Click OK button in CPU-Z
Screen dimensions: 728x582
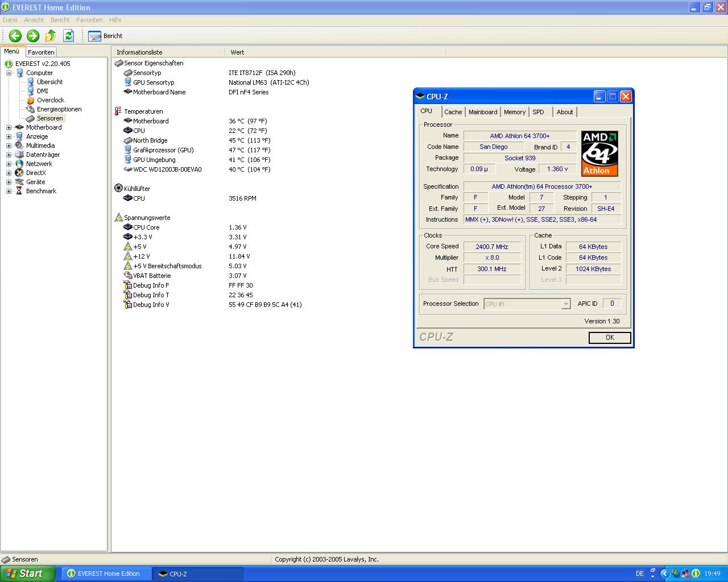pyautogui.click(x=610, y=338)
